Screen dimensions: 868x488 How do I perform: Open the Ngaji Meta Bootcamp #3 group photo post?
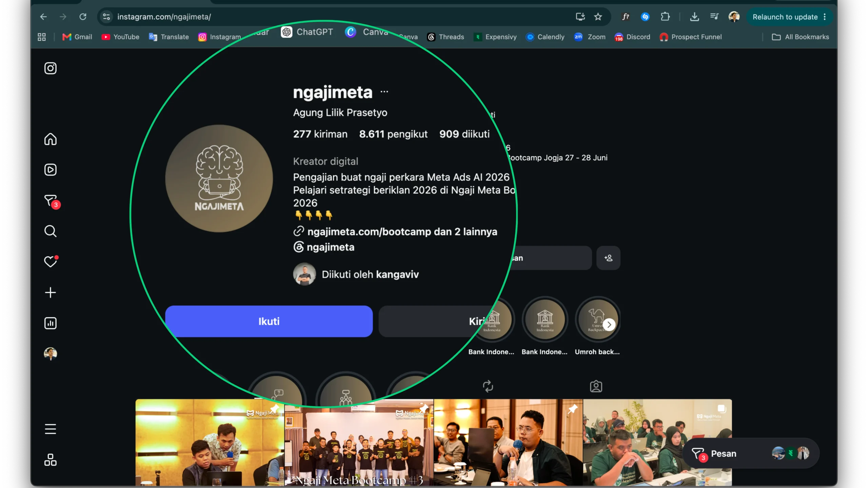click(359, 443)
